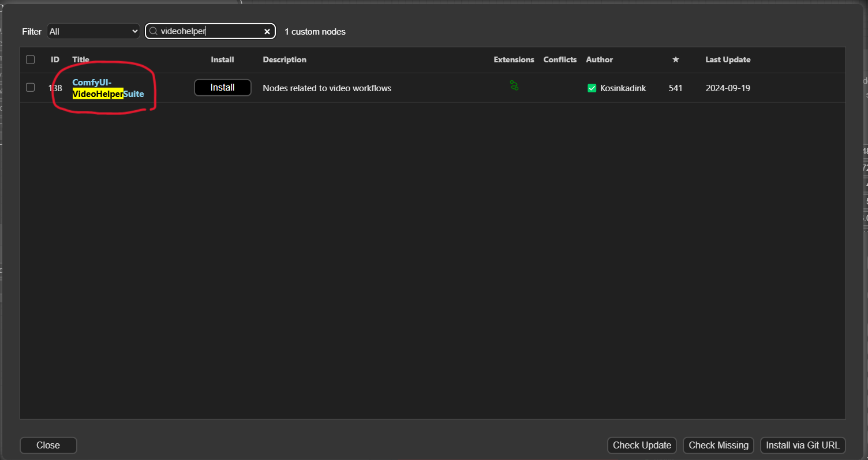Sort by the Conflicts column header

560,59
